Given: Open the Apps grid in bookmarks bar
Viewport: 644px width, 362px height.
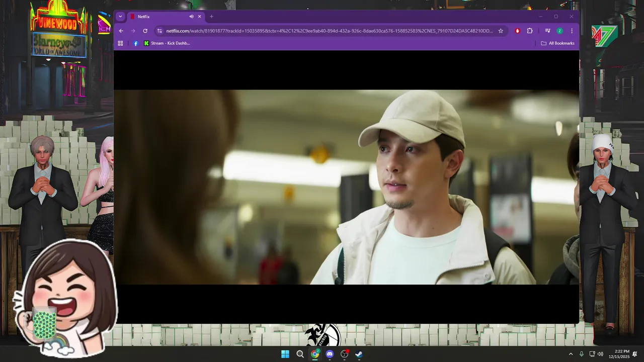Looking at the screenshot, I should 120,43.
